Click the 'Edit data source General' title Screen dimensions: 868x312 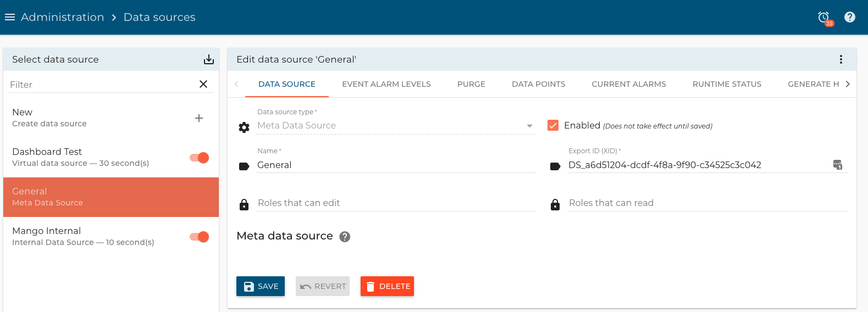tap(296, 59)
